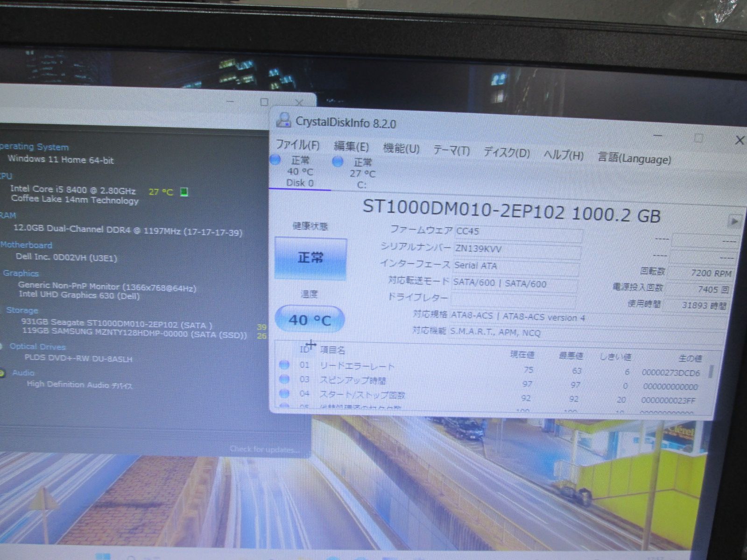
Task: Click the 生の値 column header
Action: [x=690, y=358]
